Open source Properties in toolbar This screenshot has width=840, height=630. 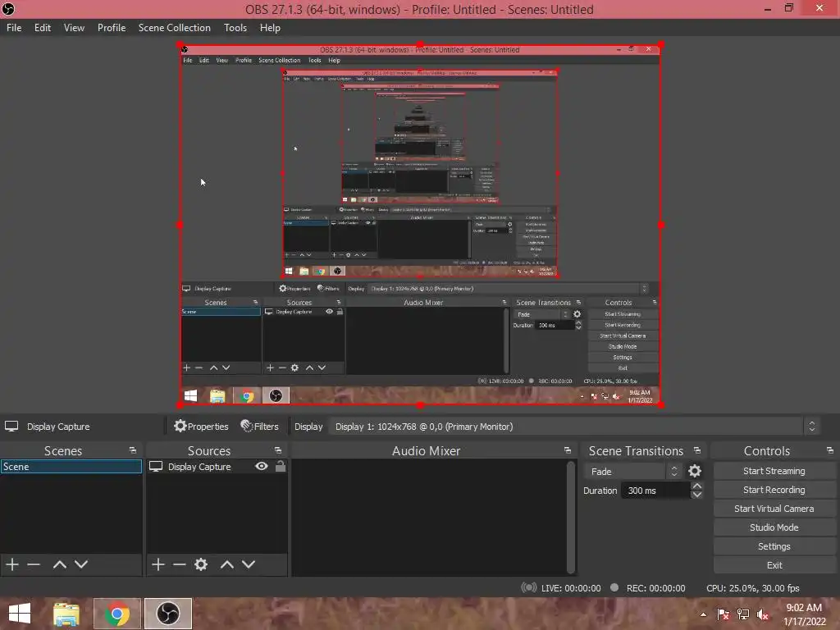click(x=202, y=427)
